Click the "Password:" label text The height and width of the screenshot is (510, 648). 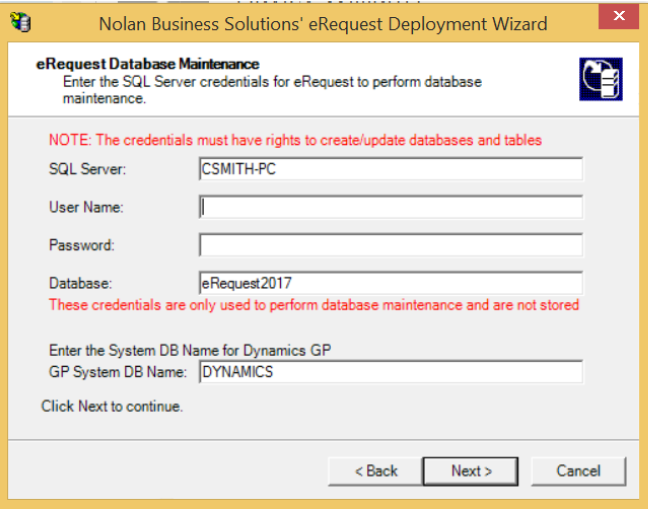point(82,245)
